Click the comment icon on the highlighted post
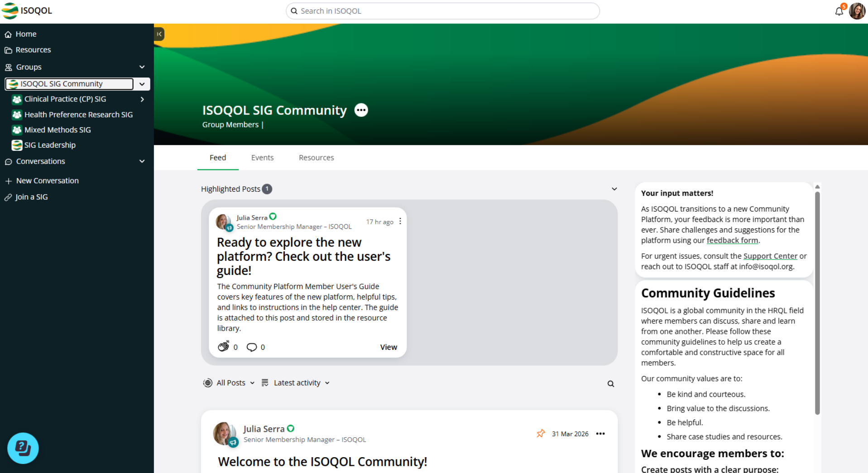868x473 pixels. (x=252, y=347)
